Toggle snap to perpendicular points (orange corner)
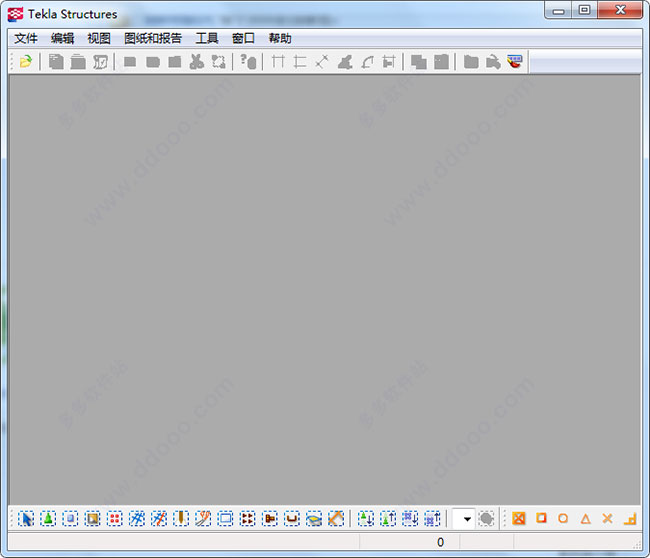Viewport: 650px width, 558px height. pyautogui.click(x=630, y=519)
